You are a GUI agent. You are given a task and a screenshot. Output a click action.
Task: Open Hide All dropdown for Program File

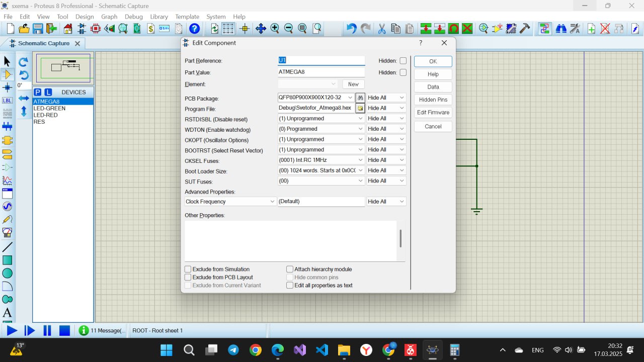[386, 108]
